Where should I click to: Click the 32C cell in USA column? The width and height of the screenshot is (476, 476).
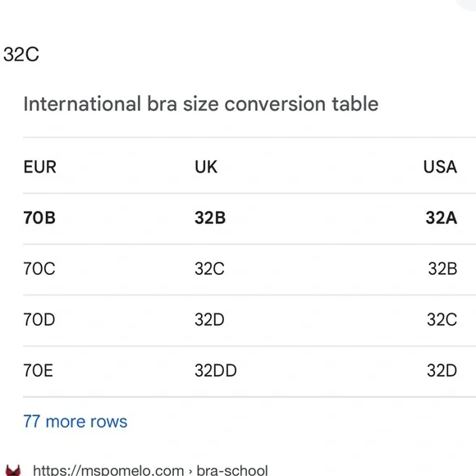[x=442, y=320]
